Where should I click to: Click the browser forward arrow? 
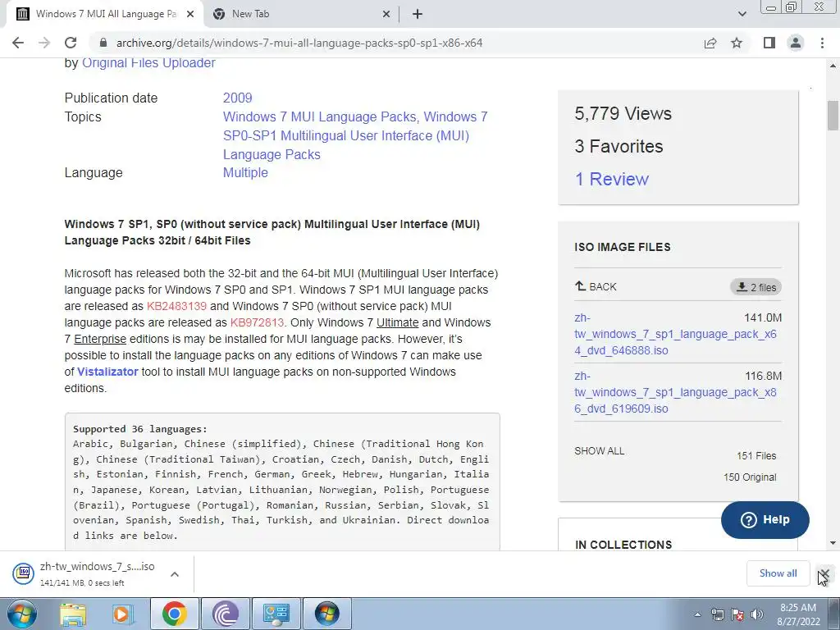coord(44,43)
